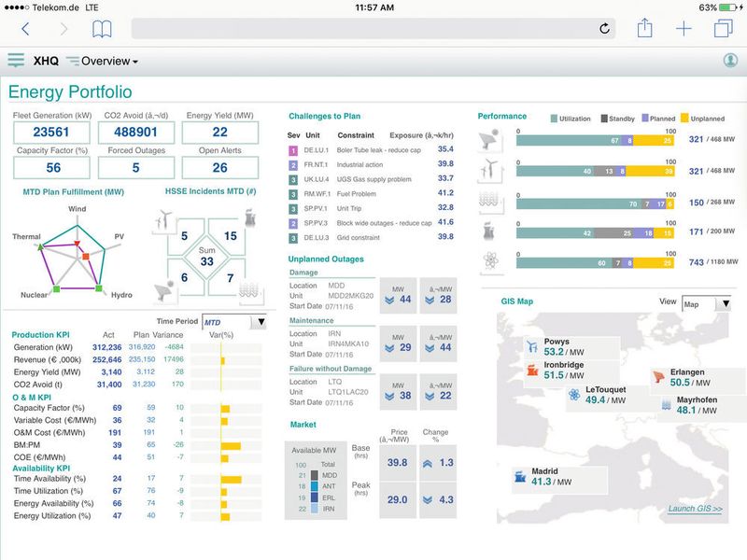Click the solar dish icon in Performance
747x560 pixels.
tap(490, 140)
